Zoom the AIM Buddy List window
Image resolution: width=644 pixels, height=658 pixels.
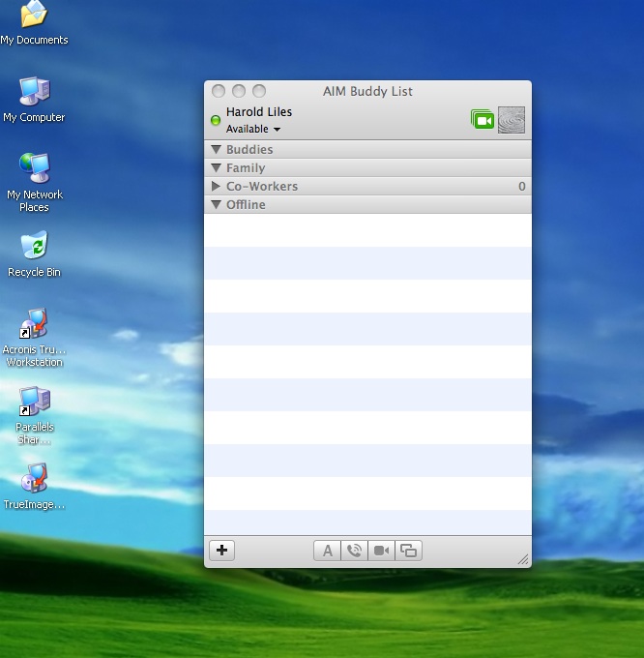(x=259, y=91)
